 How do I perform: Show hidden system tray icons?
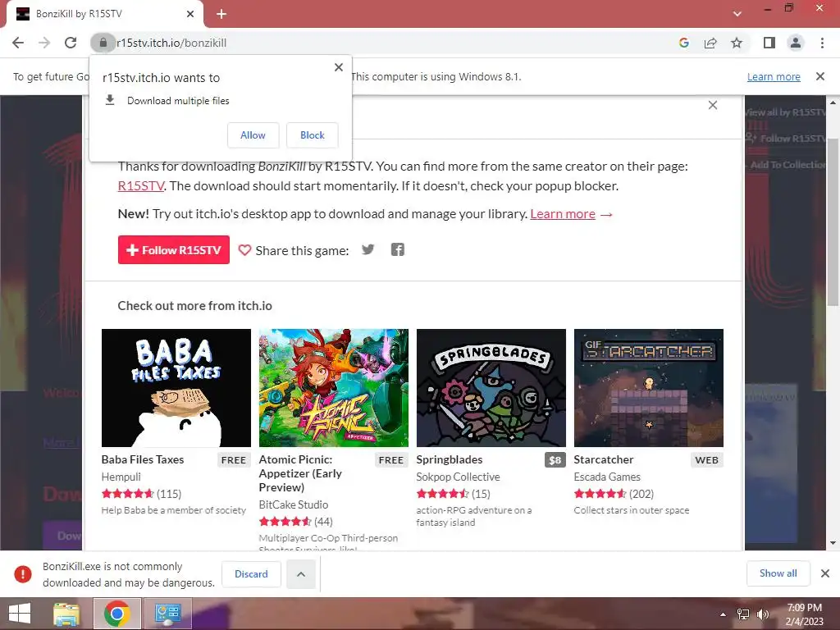coord(724,614)
